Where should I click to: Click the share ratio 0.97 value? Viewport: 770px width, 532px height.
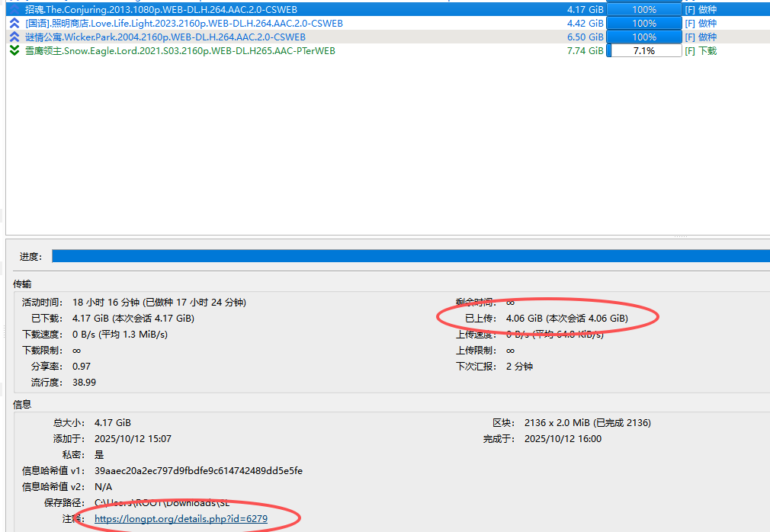(x=82, y=367)
